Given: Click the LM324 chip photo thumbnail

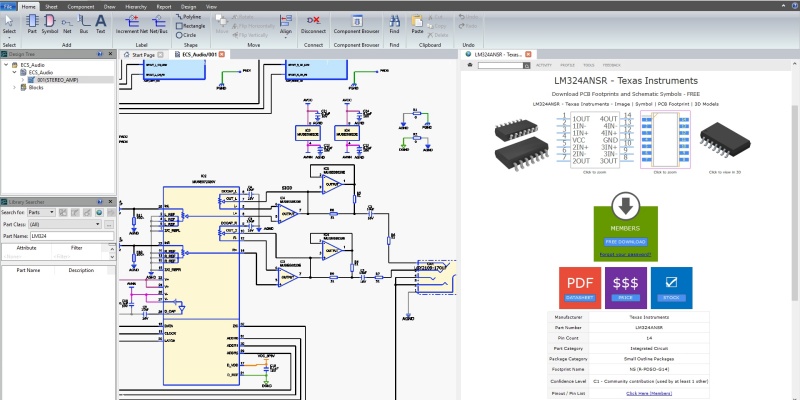Looking at the screenshot, I should pos(521,144).
